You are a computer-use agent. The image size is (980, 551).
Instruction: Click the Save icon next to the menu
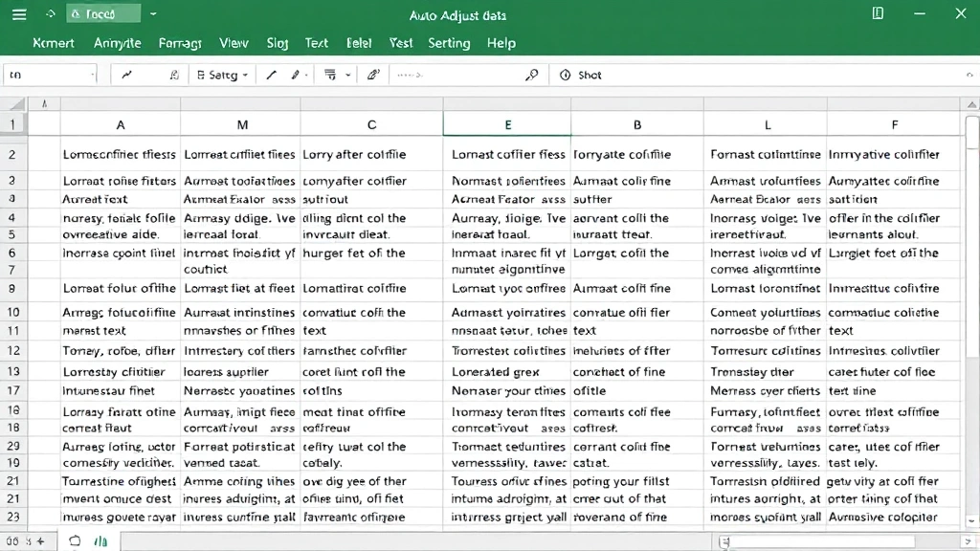(50, 13)
